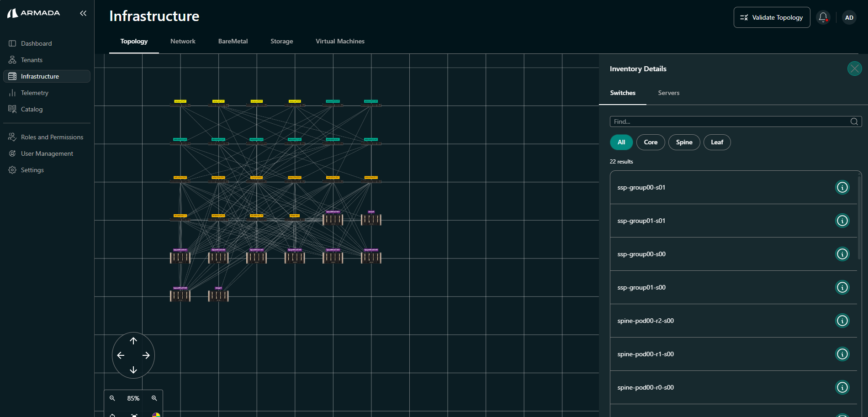Go to Telemetry in the sidebar
The width and height of the screenshot is (868, 417).
coord(35,93)
